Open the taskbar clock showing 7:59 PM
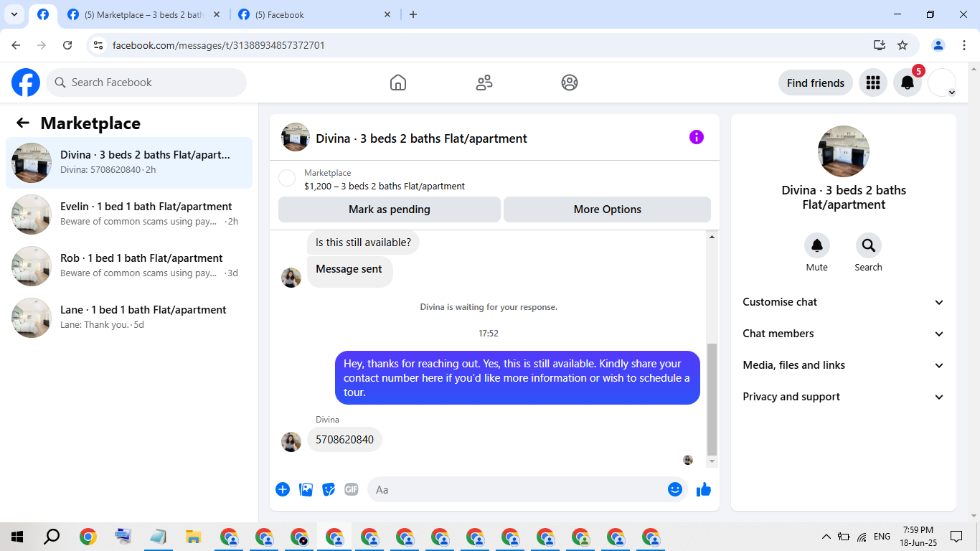The image size is (980, 551). click(x=918, y=537)
